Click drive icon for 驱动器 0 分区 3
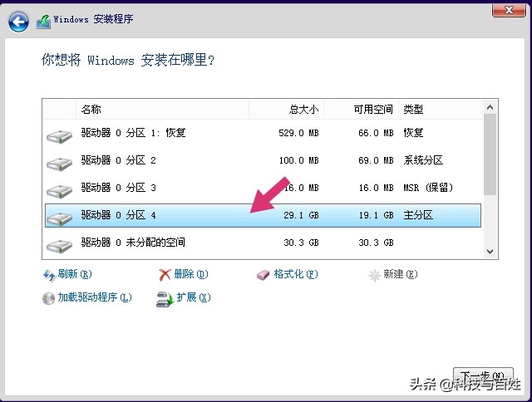 click(x=59, y=191)
